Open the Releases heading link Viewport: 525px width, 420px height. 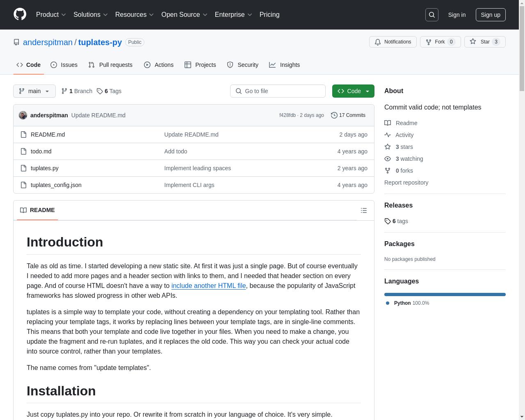point(398,205)
